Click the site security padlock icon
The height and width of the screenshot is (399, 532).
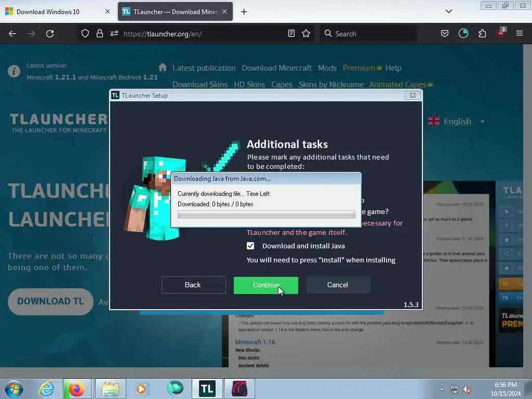[x=99, y=33]
